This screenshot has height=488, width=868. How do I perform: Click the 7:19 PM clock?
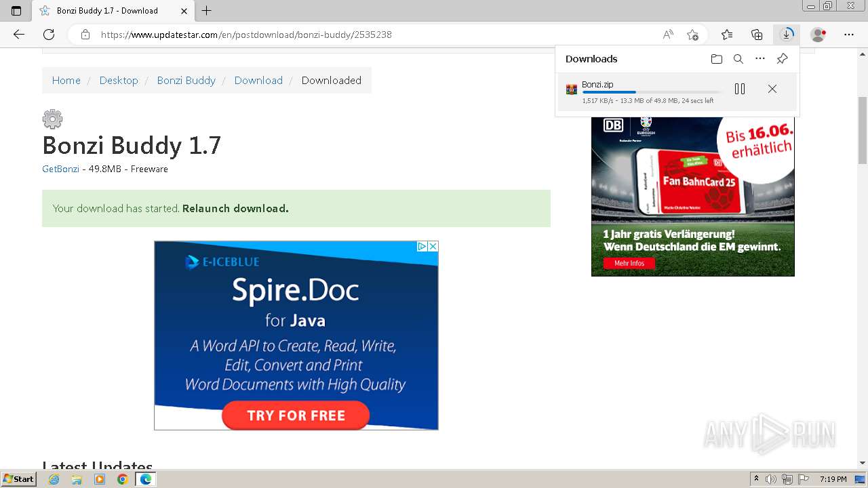pyautogui.click(x=833, y=479)
